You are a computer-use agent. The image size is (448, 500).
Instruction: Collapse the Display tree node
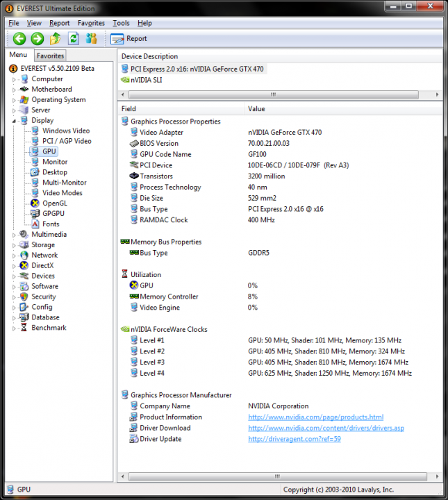coord(14,121)
